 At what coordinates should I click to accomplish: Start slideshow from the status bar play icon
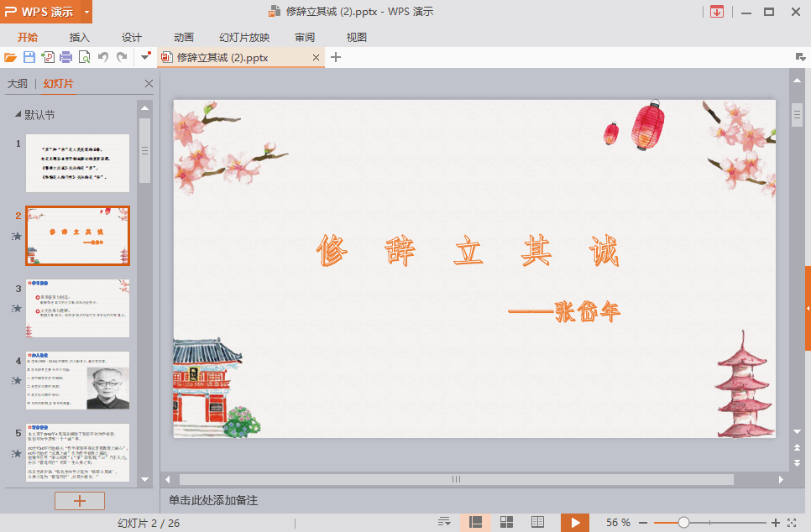click(x=574, y=521)
